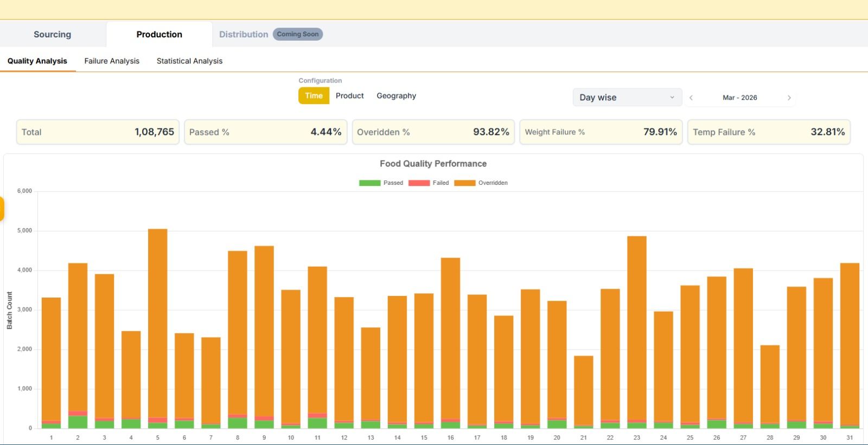Click the Mar - 2026 month label
This screenshot has width=868, height=445.
tap(739, 98)
